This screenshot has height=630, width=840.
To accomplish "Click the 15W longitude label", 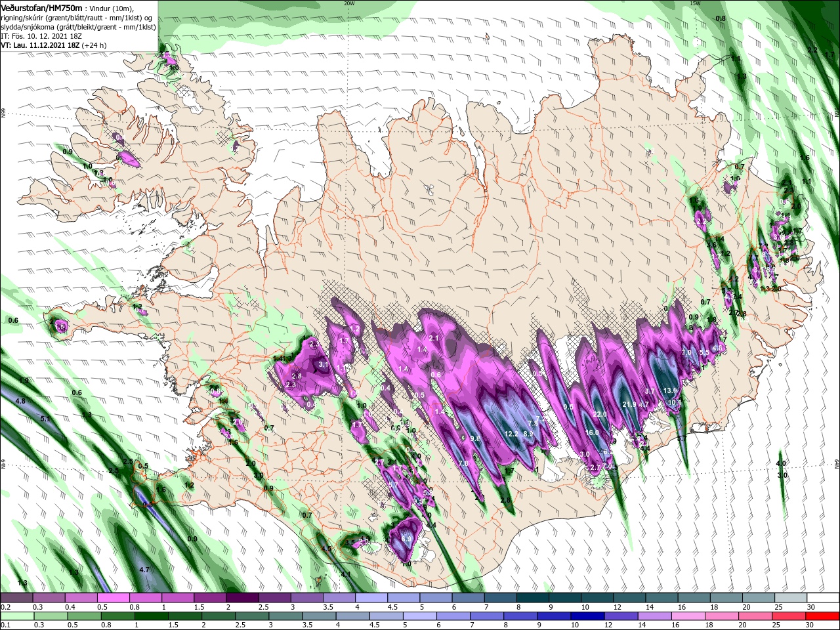I will tap(695, 3).
